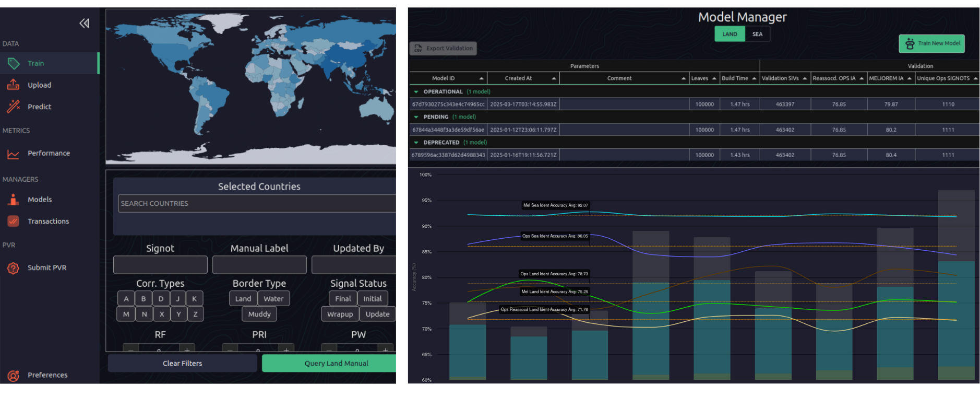The height and width of the screenshot is (396, 980).
Task: Click the Upload tray icon
Action: click(x=14, y=85)
